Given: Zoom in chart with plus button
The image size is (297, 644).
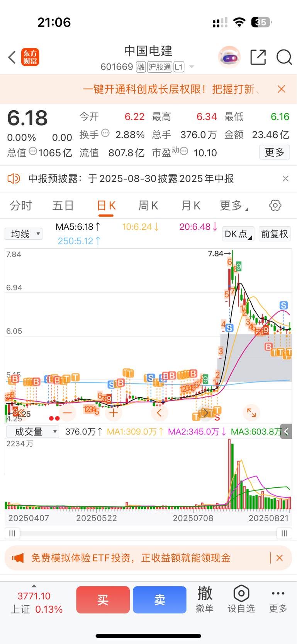Looking at the screenshot, I should [114, 413].
